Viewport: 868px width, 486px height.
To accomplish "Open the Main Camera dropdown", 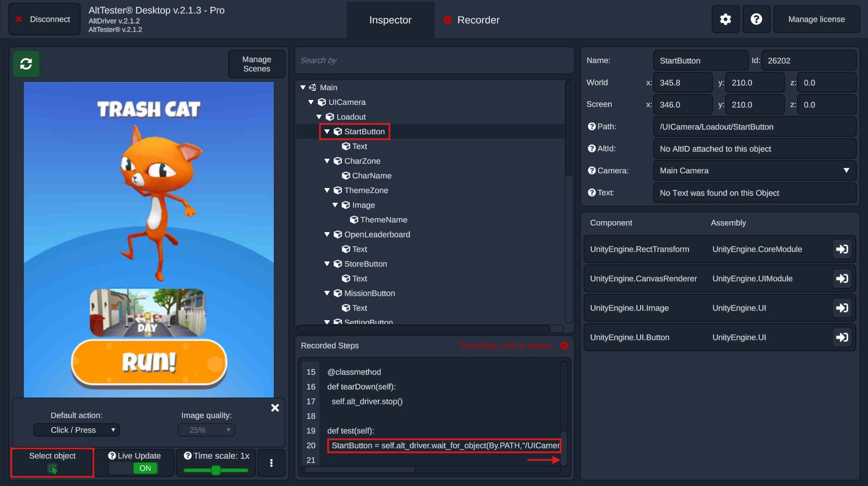I will (754, 171).
